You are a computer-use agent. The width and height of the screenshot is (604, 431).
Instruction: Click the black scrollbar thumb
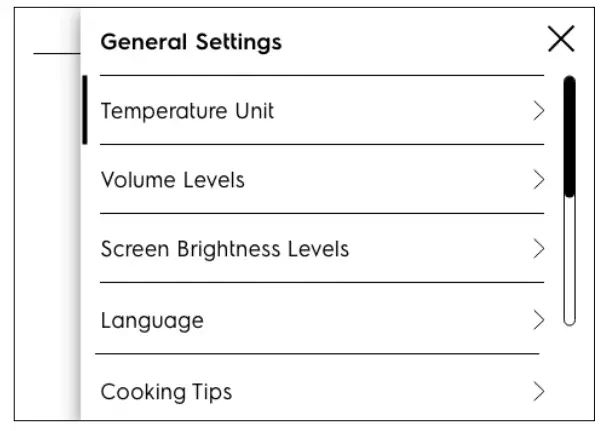[x=569, y=135]
